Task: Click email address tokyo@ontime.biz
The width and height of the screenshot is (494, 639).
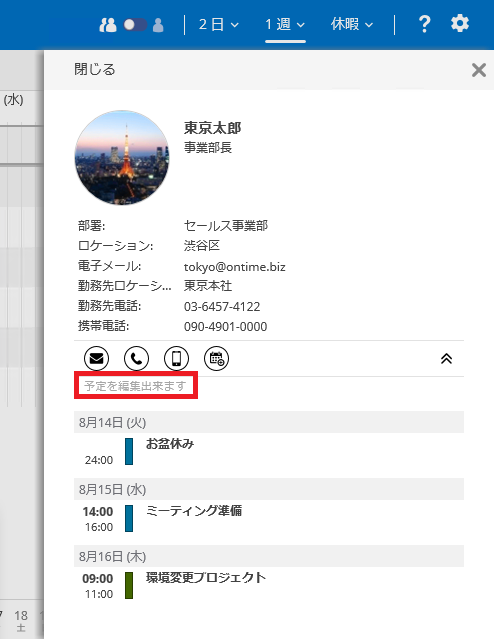Action: coord(234,267)
